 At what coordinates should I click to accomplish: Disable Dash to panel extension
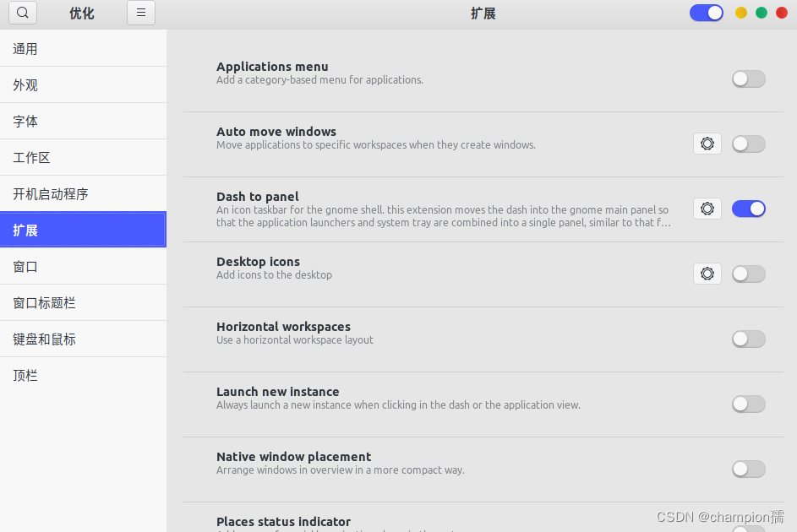pyautogui.click(x=749, y=209)
